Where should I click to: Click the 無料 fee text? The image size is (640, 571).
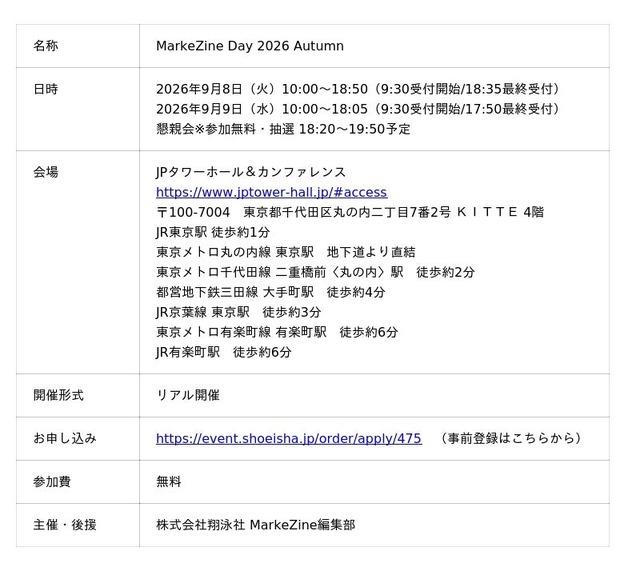[169, 482]
